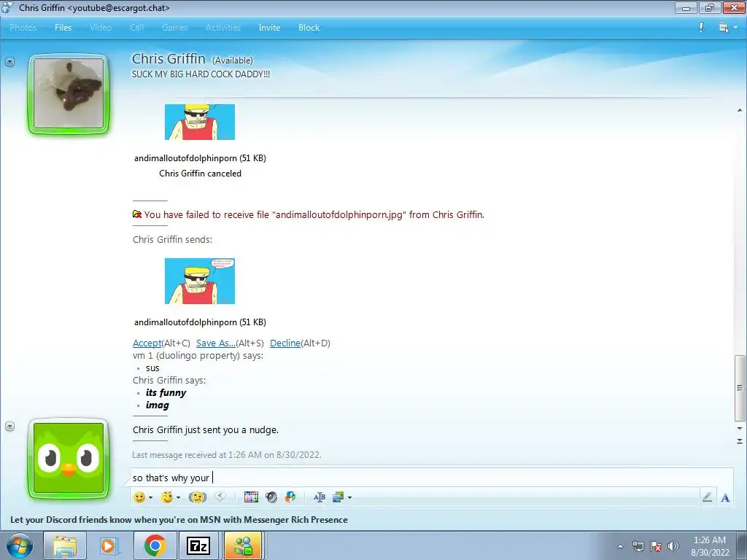Click Chris Griffin's display picture

coord(69,93)
